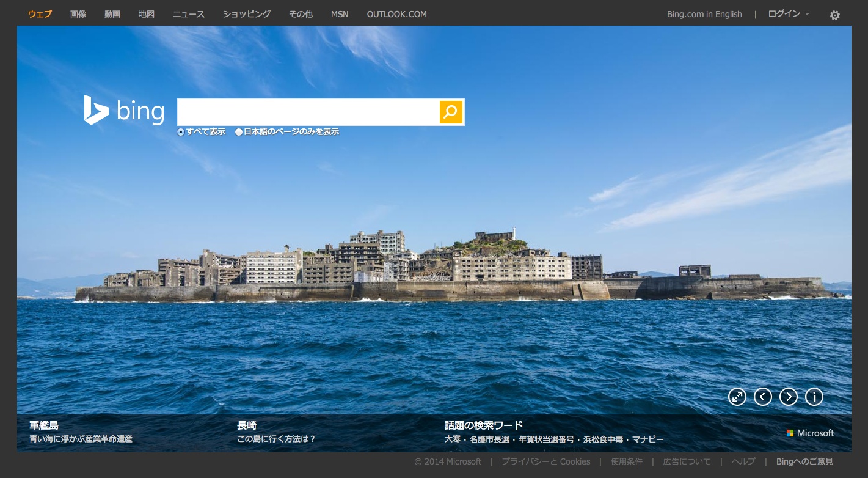Open the その他 menu
Image resolution: width=868 pixels, height=478 pixels.
pos(301,14)
